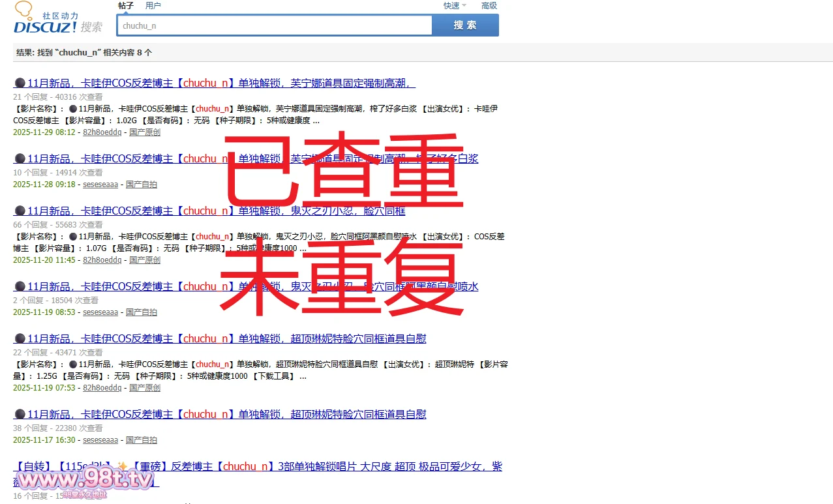Open 国产自拍 forum on the 2025-11-17 post
Screen dimensions: 833x504
pyautogui.click(x=142, y=440)
